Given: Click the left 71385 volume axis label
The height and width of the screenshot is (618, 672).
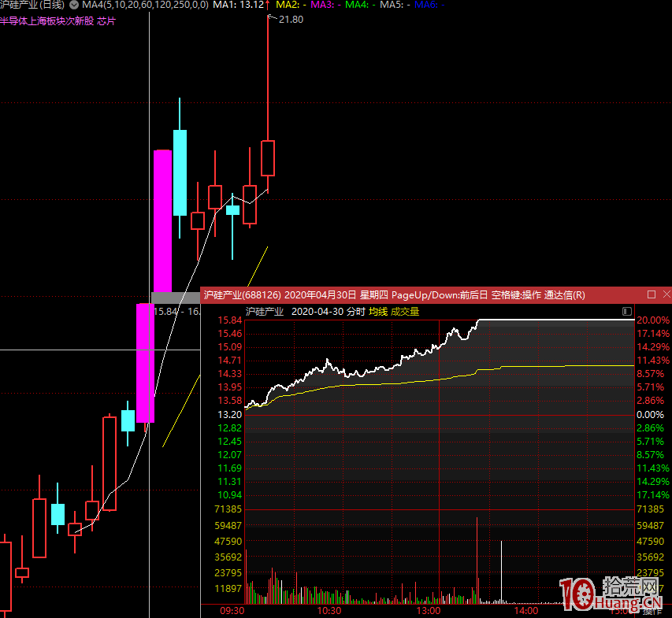Looking at the screenshot, I should (x=228, y=509).
